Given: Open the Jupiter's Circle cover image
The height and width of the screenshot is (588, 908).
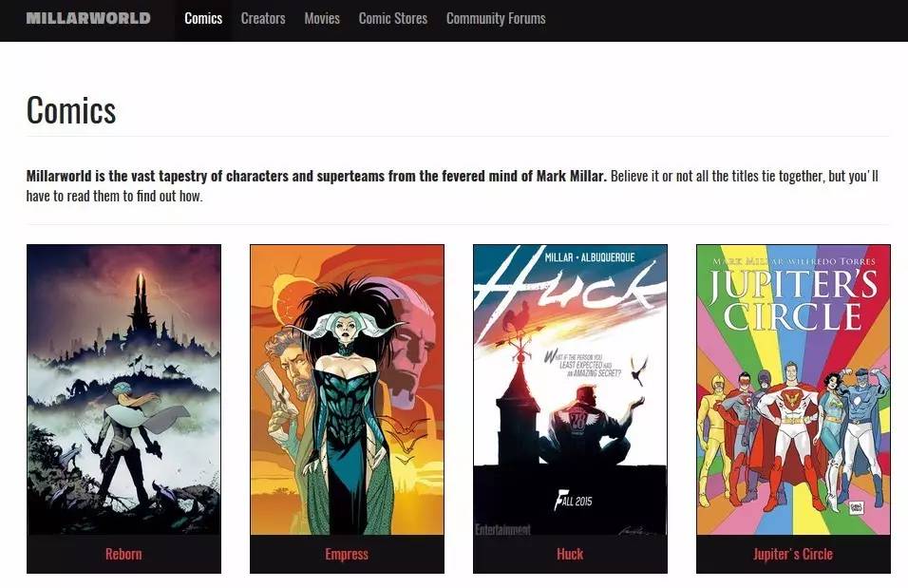Looking at the screenshot, I should (793, 389).
